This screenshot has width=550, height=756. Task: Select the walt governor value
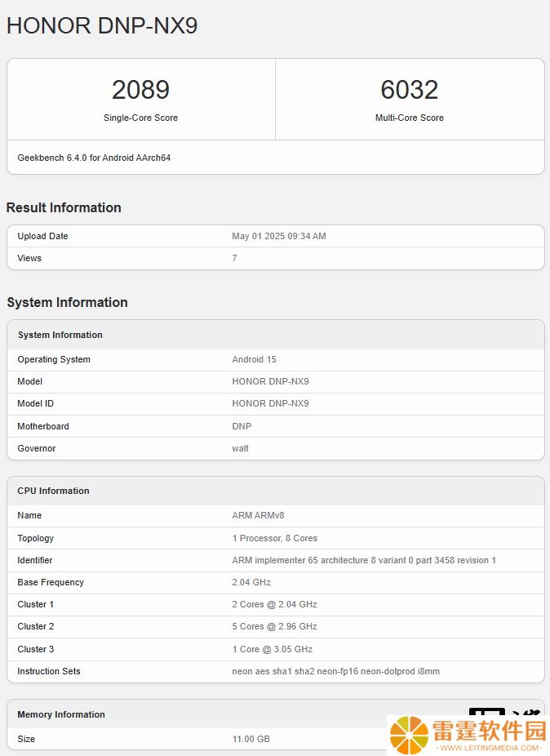[x=240, y=448]
